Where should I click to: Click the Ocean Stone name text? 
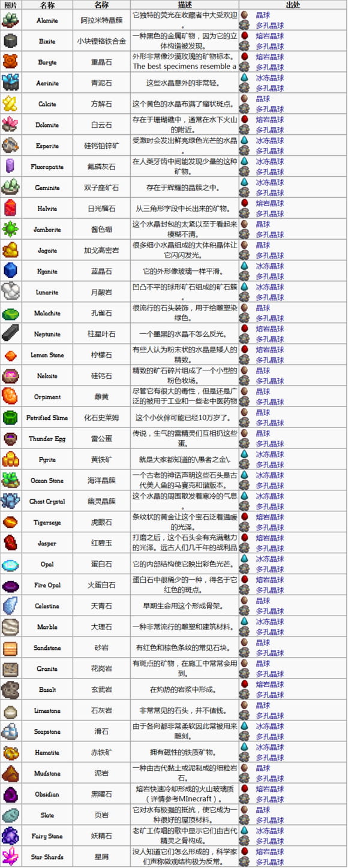pos(47,480)
